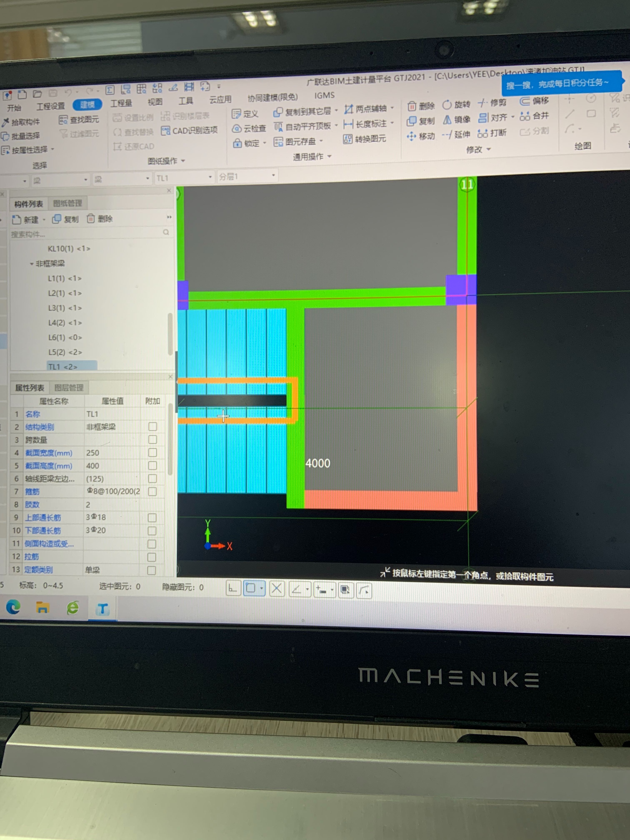This screenshot has width=630, height=840.
Task: Click 新建 in component list toolbar
Action: (25, 220)
